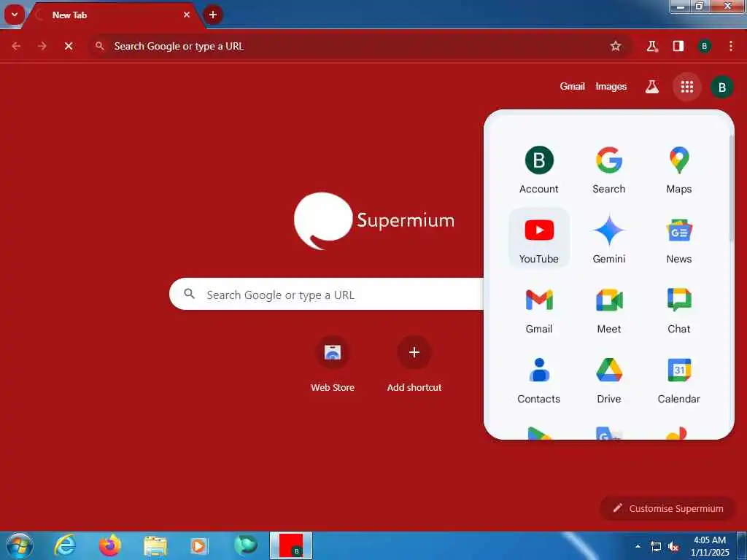Open Google Chat app
747x560 pixels.
679,309
